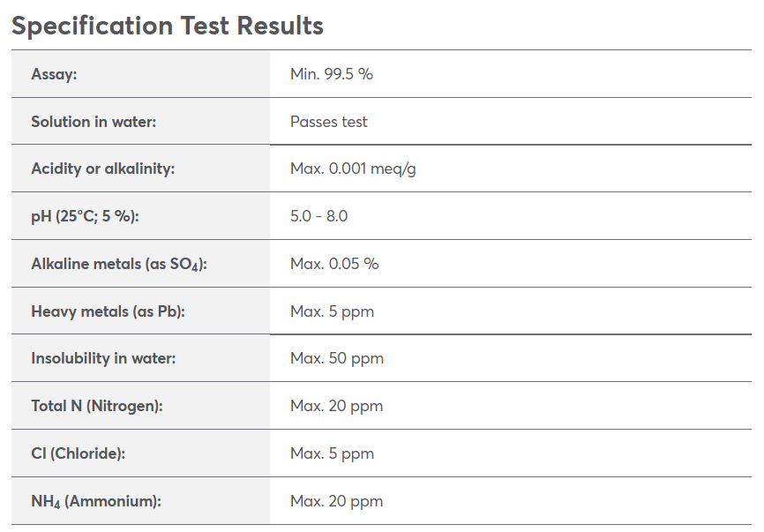The width and height of the screenshot is (764, 532).
Task: Click the Min. 99.5 % value
Action: coord(332,74)
